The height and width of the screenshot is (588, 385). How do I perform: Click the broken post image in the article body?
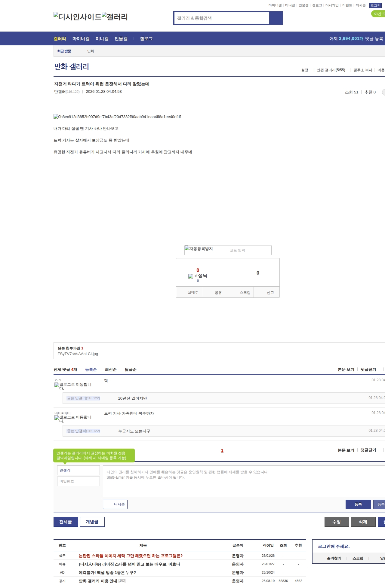coord(117,117)
